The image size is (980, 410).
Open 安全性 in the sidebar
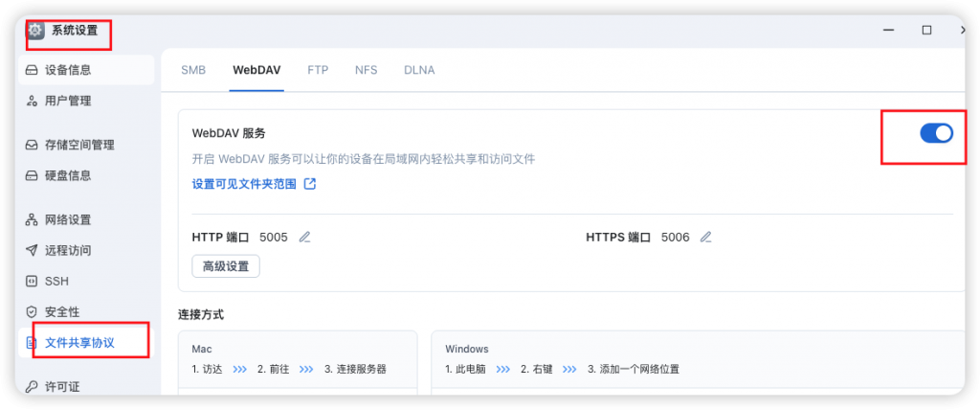[x=62, y=312]
